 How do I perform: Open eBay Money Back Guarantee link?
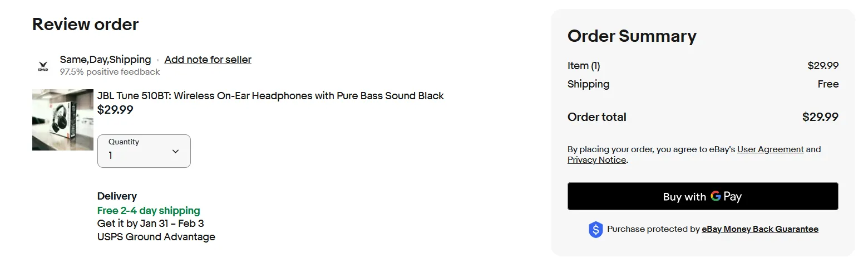pos(759,229)
